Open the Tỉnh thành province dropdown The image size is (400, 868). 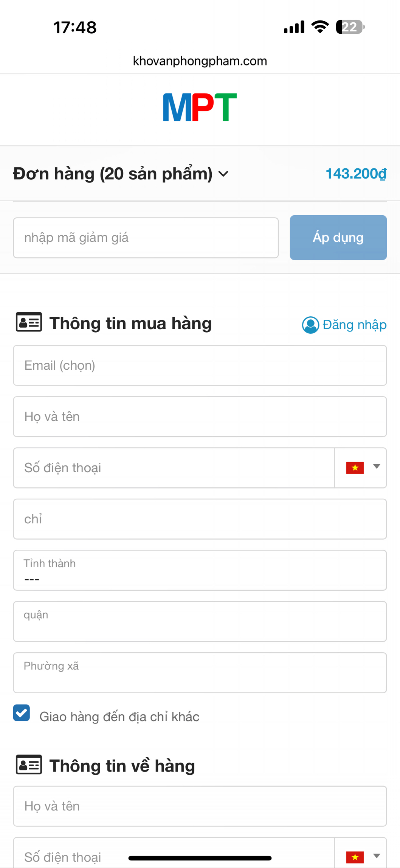tap(200, 570)
